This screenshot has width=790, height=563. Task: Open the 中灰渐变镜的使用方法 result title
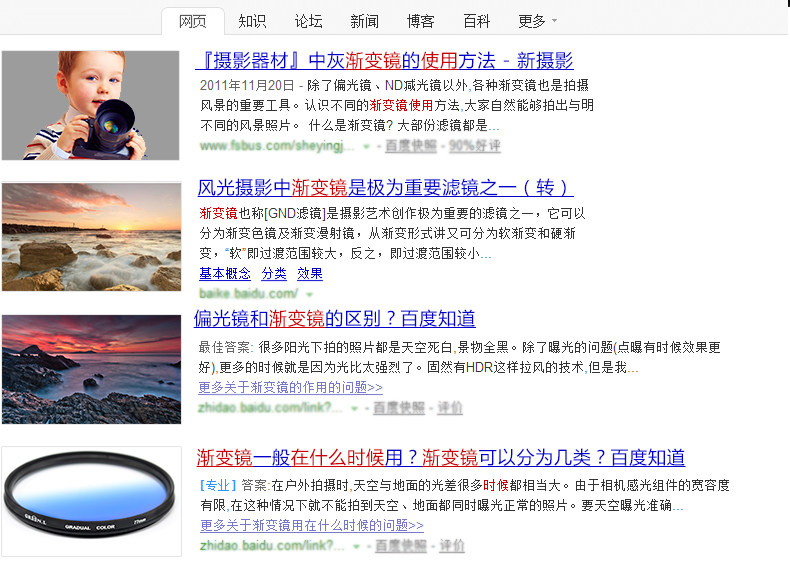tap(384, 61)
